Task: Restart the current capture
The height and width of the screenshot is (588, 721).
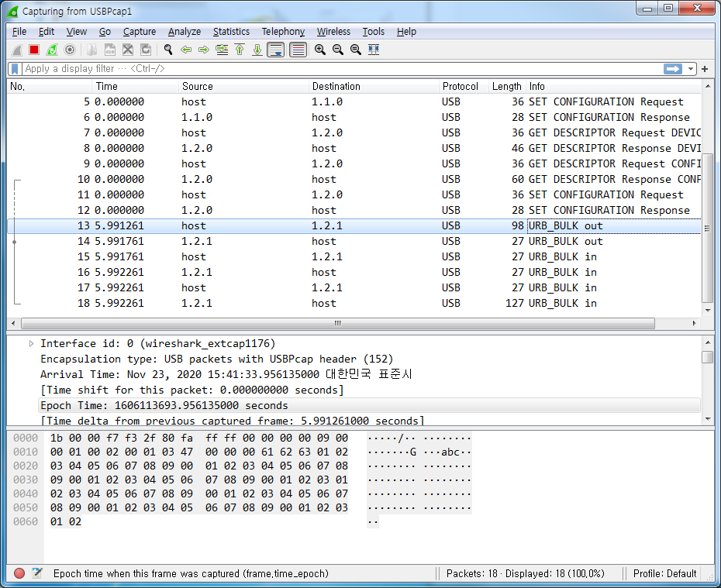Action: (x=52, y=50)
